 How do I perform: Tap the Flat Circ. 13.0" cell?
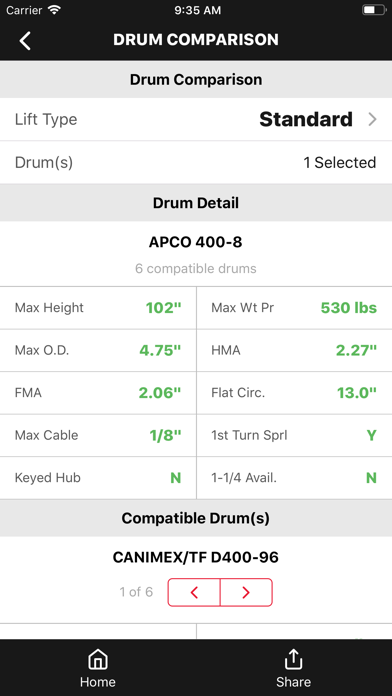[x=294, y=393]
